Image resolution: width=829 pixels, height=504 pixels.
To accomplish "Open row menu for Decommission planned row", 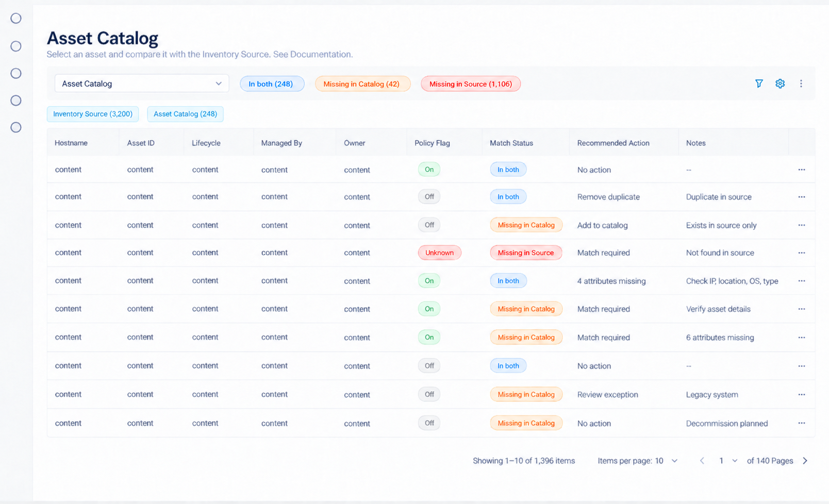I will (x=802, y=423).
